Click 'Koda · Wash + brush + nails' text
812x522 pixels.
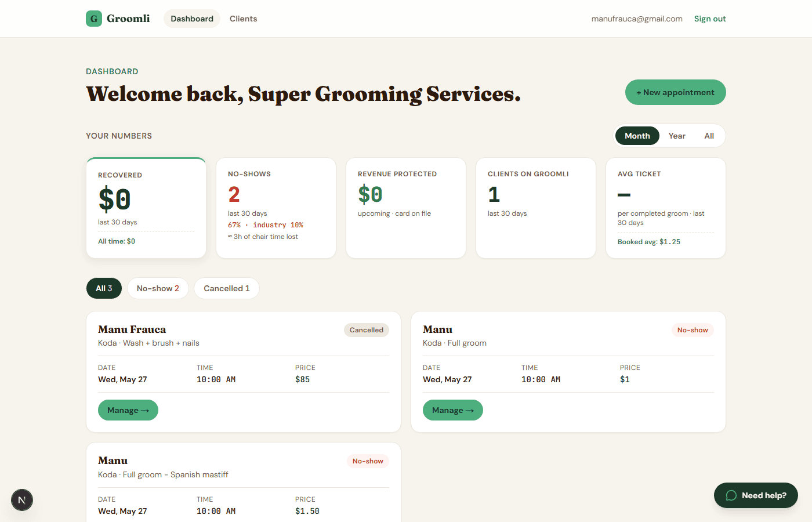tap(148, 343)
